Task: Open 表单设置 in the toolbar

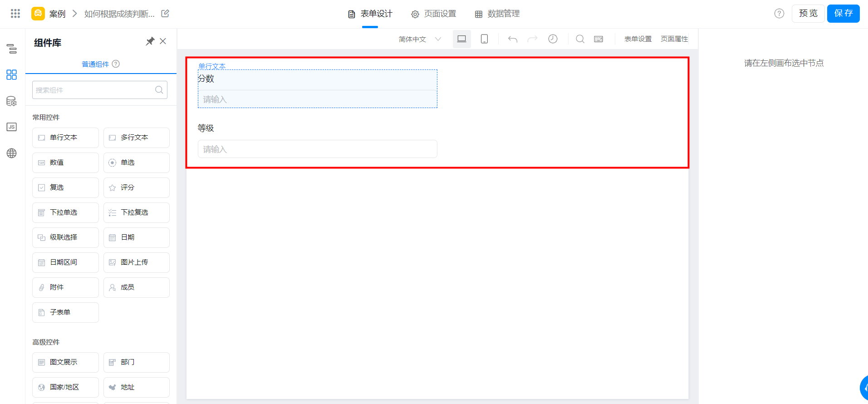Action: click(x=638, y=39)
